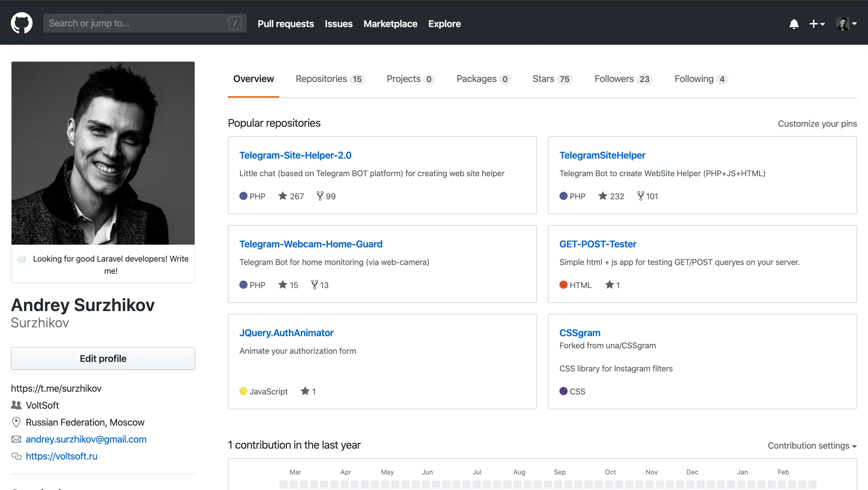Viewport: 868px width, 490px height.
Task: Open notifications via the bell icon
Action: (x=794, y=24)
